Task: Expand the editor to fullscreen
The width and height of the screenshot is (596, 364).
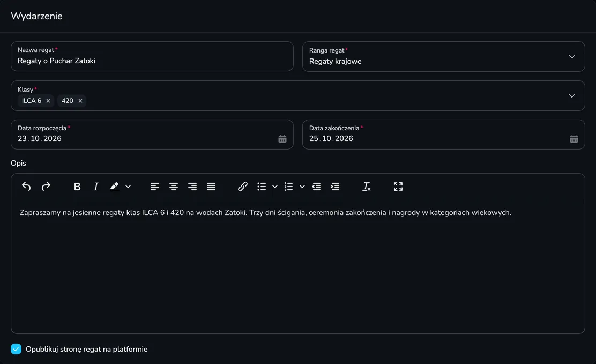Action: 398,187
